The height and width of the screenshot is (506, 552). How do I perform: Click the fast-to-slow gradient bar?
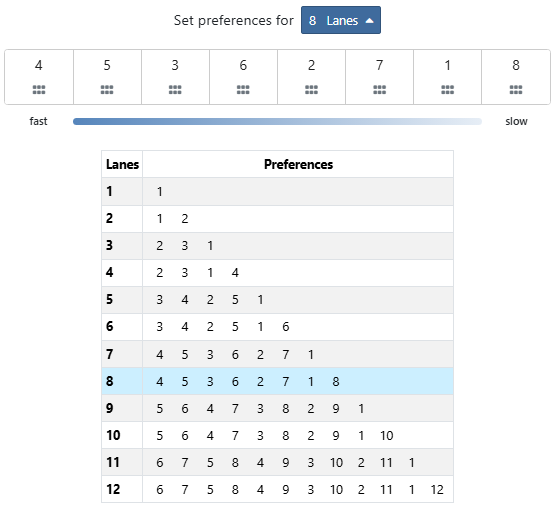tap(277, 121)
